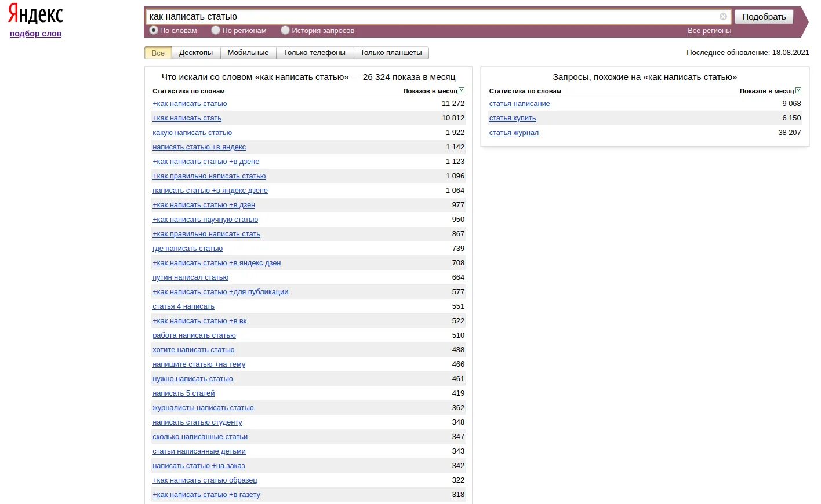Screen dimensions: 821x504
Task: Open '+как написать статью +в дзен' link
Action: (x=204, y=205)
